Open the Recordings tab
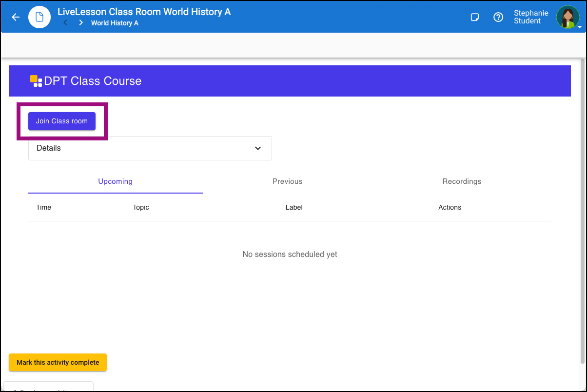 pyautogui.click(x=461, y=181)
